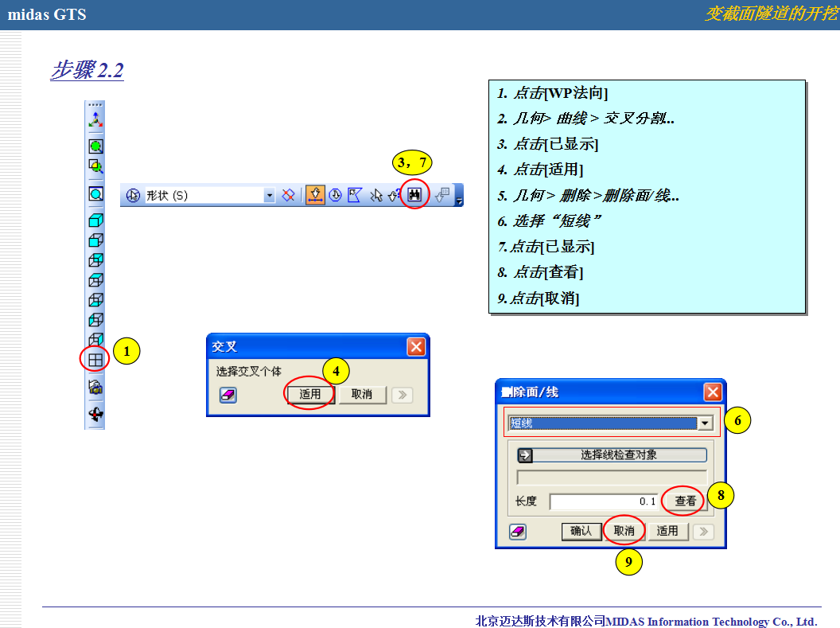Click the polygon select flag icon
Screen dimensions: 840x628
click(x=355, y=195)
